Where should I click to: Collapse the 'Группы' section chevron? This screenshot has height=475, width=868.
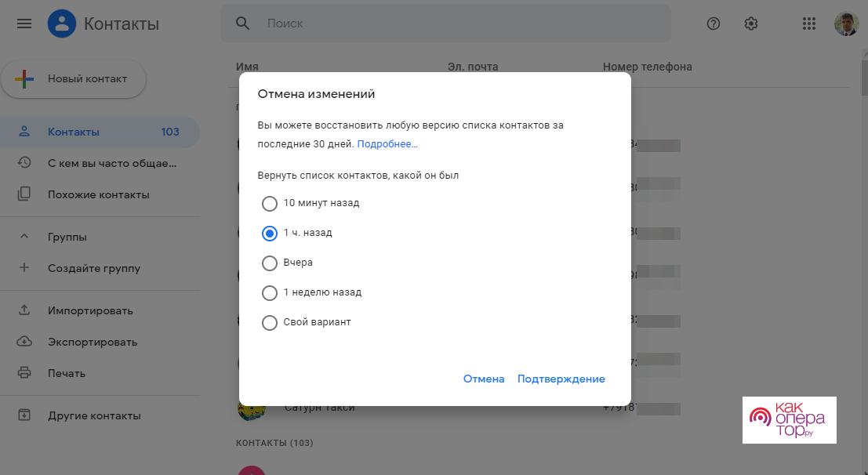click(24, 237)
